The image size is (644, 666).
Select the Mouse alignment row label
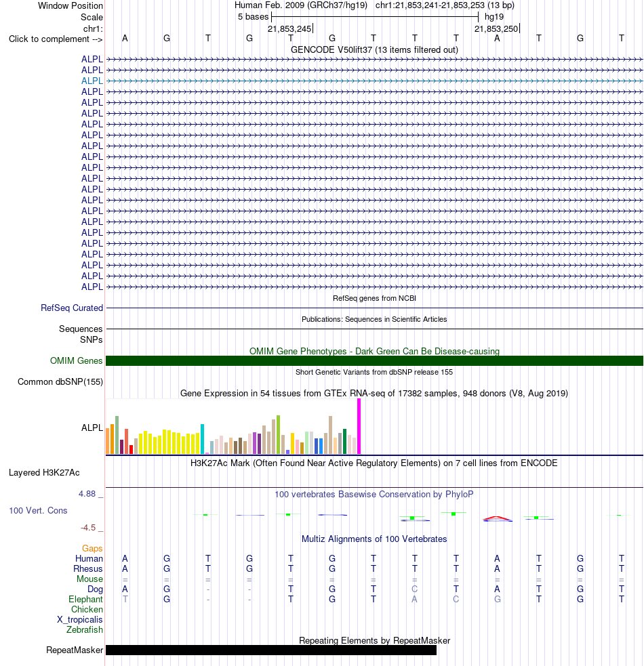[89, 579]
